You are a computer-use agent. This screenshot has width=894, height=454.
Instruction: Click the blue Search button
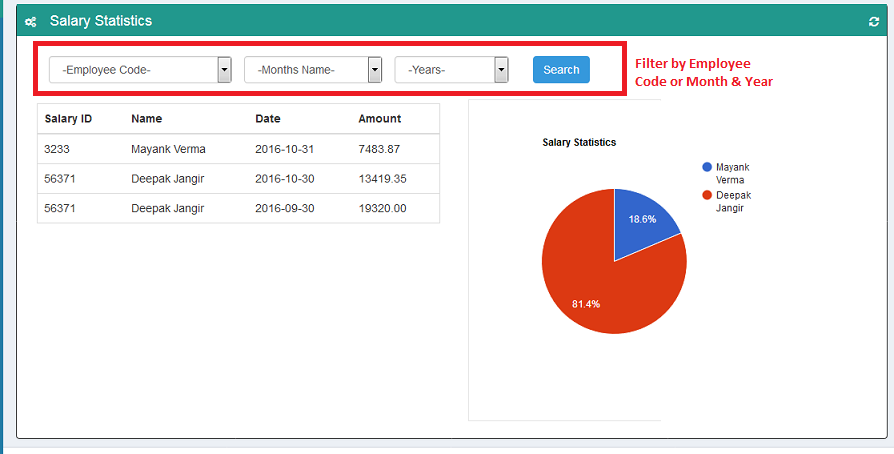pyautogui.click(x=561, y=70)
